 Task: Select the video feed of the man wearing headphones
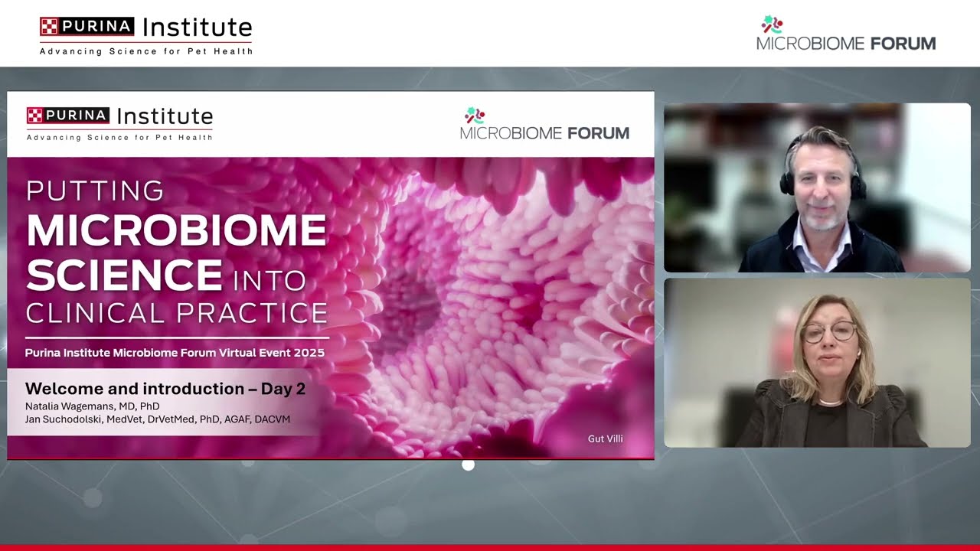pos(817,188)
